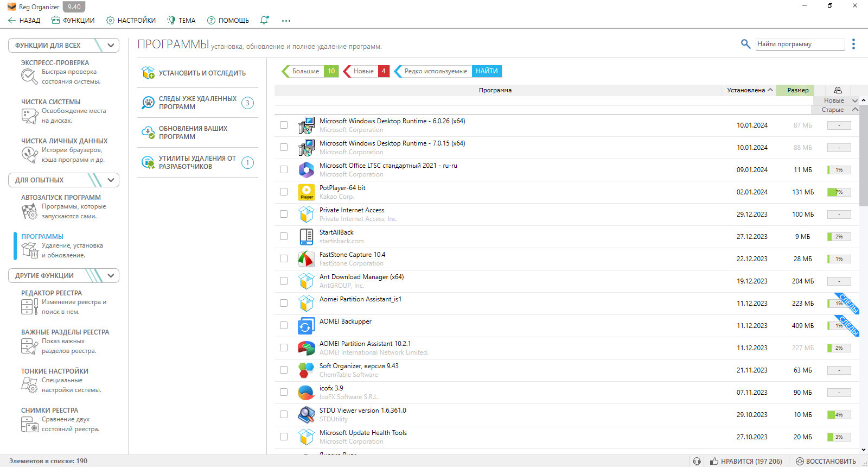Image resolution: width=868 pixels, height=467 pixels.
Task: Collapse the 'Старые' group filter
Action: [x=855, y=110]
